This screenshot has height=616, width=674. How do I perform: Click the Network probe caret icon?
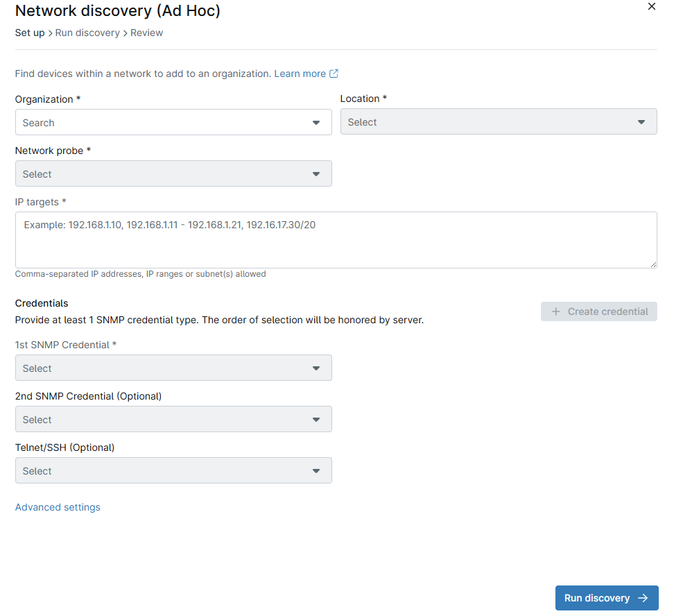pyautogui.click(x=316, y=174)
